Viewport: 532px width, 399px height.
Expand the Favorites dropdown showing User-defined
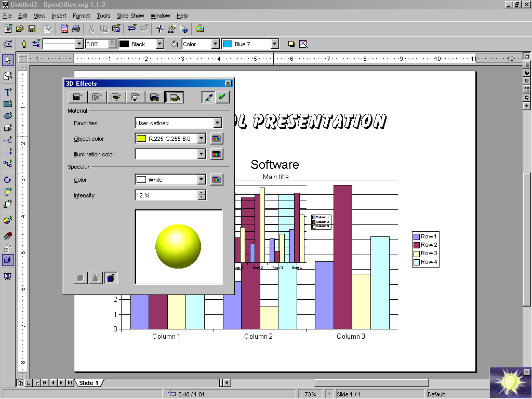tap(217, 123)
